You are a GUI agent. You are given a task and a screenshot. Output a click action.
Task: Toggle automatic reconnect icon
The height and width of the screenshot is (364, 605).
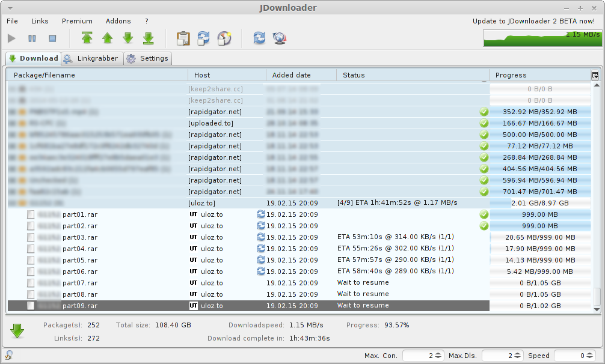pyautogui.click(x=203, y=38)
